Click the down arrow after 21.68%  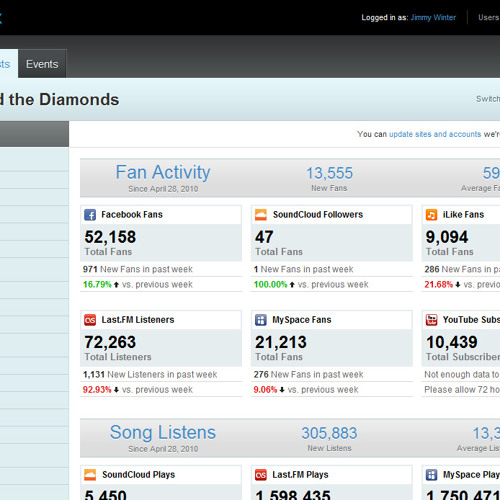click(458, 285)
